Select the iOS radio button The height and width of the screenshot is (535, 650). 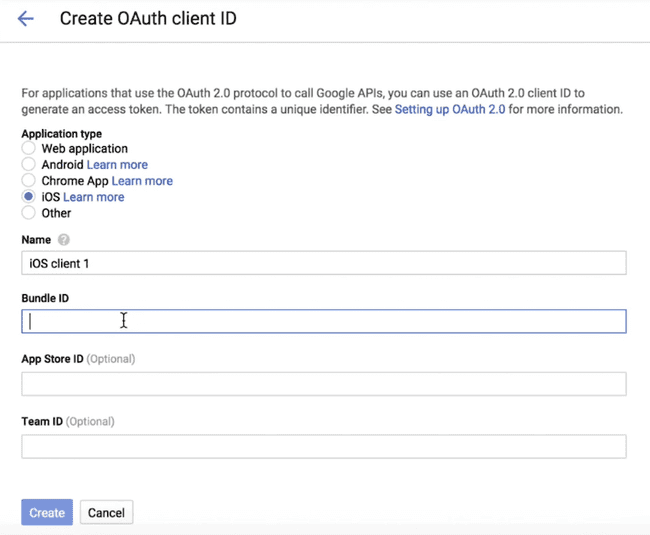click(x=29, y=197)
